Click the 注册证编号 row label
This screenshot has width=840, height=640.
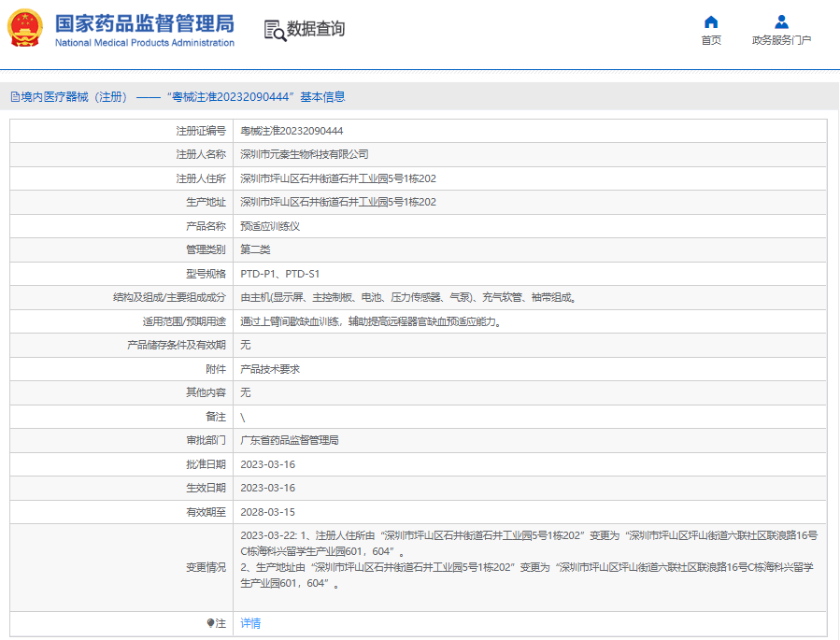coord(201,131)
